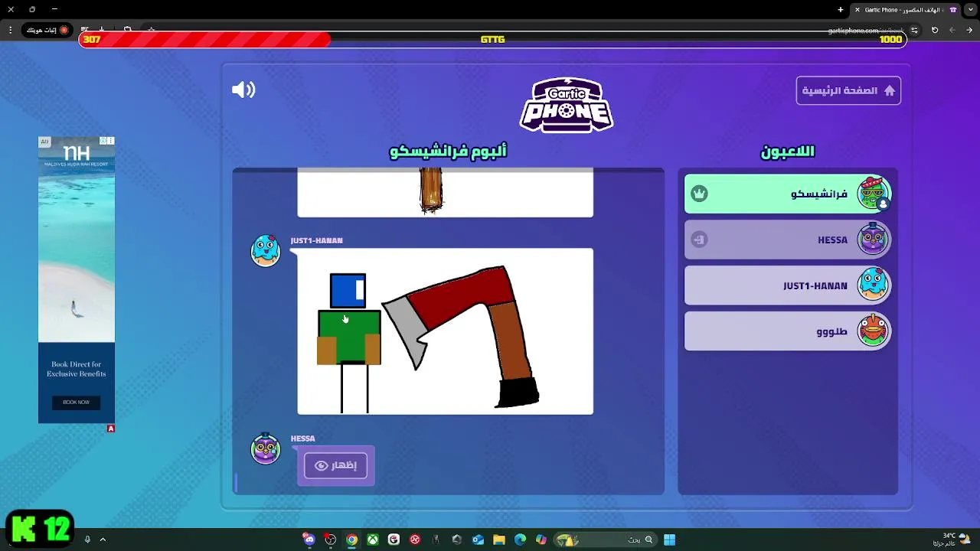This screenshot has height=551, width=980.
Task: Click Chrome back arrow button
Action: pos(969,30)
